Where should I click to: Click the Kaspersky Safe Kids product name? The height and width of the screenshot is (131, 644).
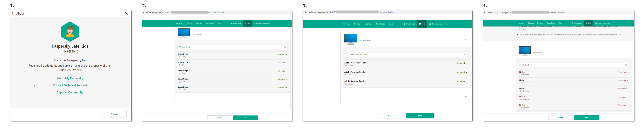point(70,46)
